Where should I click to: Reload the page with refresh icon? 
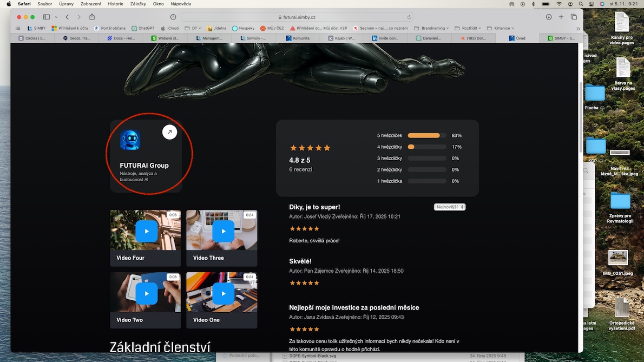409,17
